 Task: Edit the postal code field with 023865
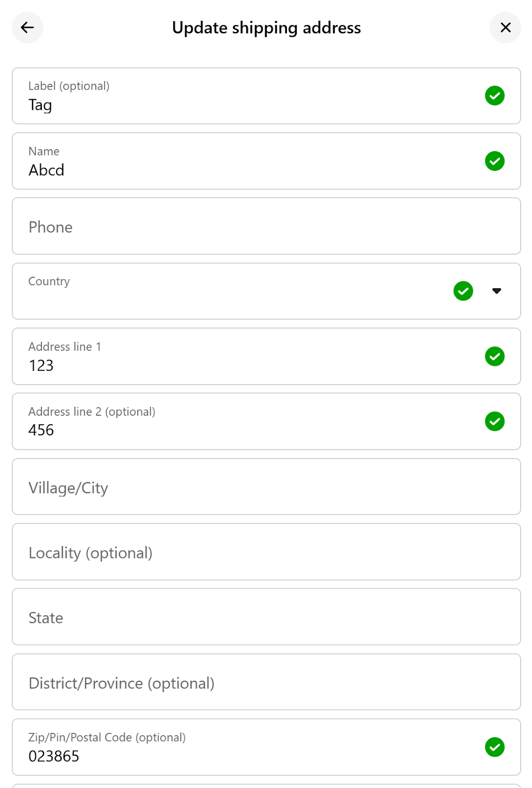point(266,747)
